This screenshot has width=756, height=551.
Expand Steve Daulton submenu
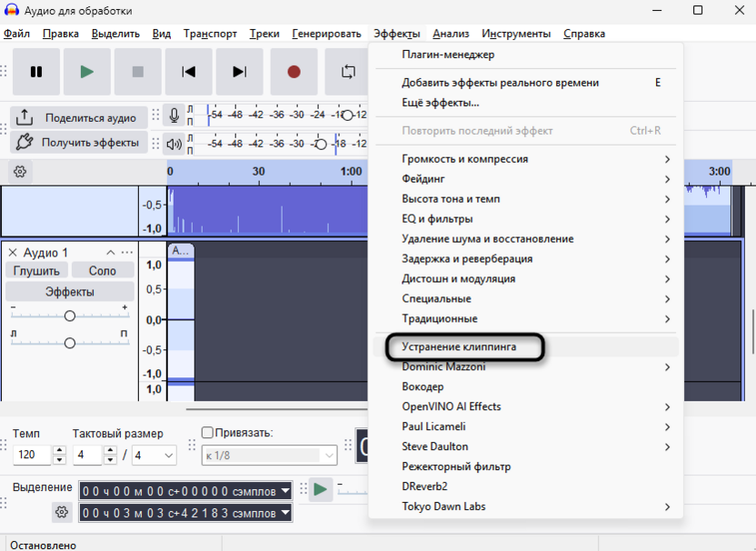pos(525,446)
